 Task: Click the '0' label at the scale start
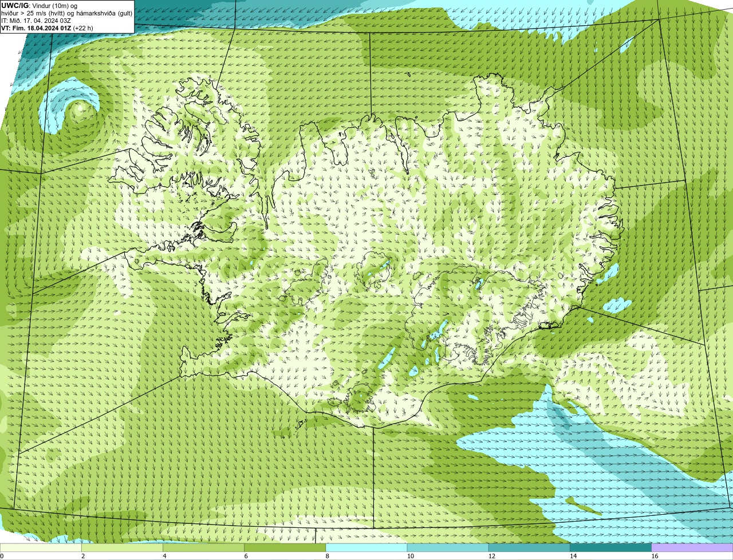click(2, 556)
